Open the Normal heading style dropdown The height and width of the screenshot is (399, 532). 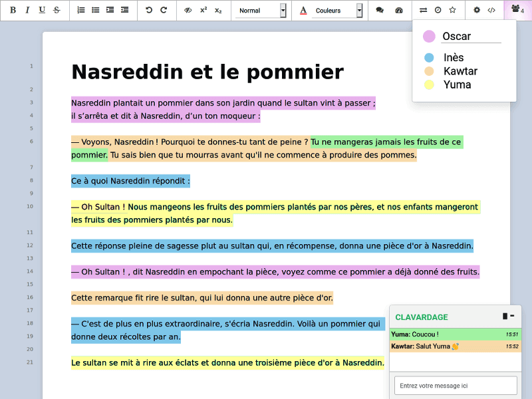(x=261, y=11)
